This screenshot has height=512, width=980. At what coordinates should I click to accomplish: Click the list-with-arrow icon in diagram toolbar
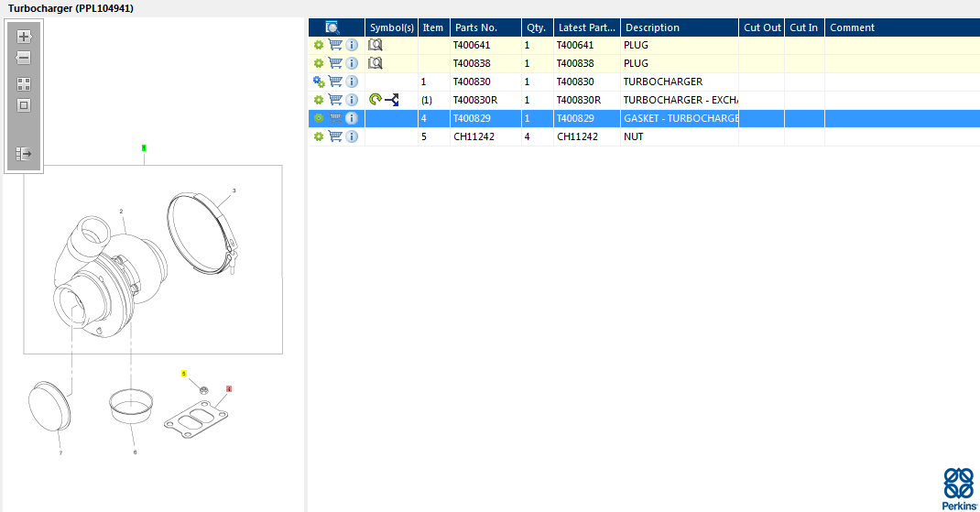pyautogui.click(x=24, y=153)
